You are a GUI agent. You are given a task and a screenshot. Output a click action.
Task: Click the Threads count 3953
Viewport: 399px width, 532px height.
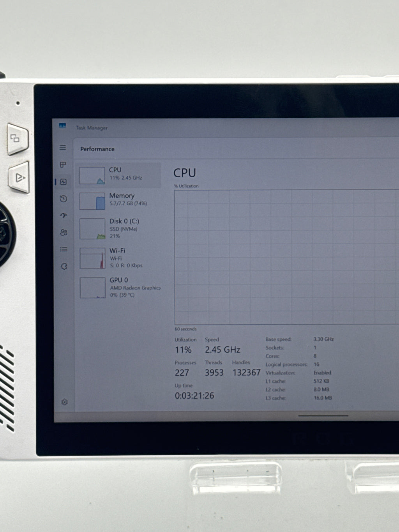(214, 373)
